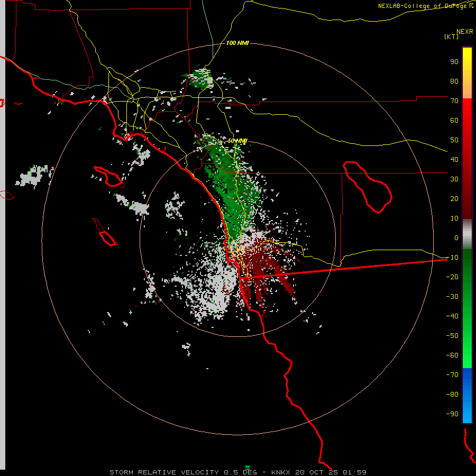Image resolution: width=476 pixels, height=476 pixels.
Task: Click the 100 NMI range ring label
Action: (237, 43)
